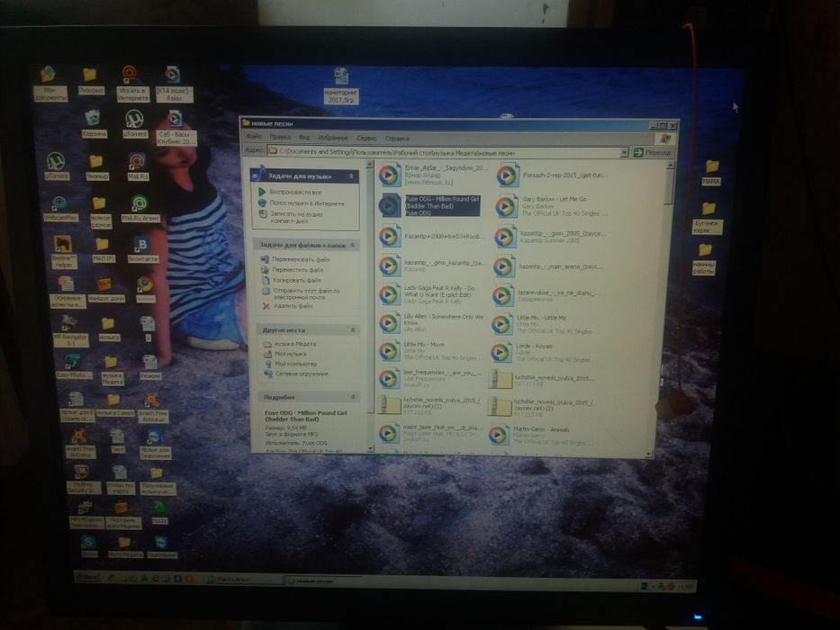The image size is (840, 630).
Task: Open the музыка Медета desktop folder
Action: point(112,371)
